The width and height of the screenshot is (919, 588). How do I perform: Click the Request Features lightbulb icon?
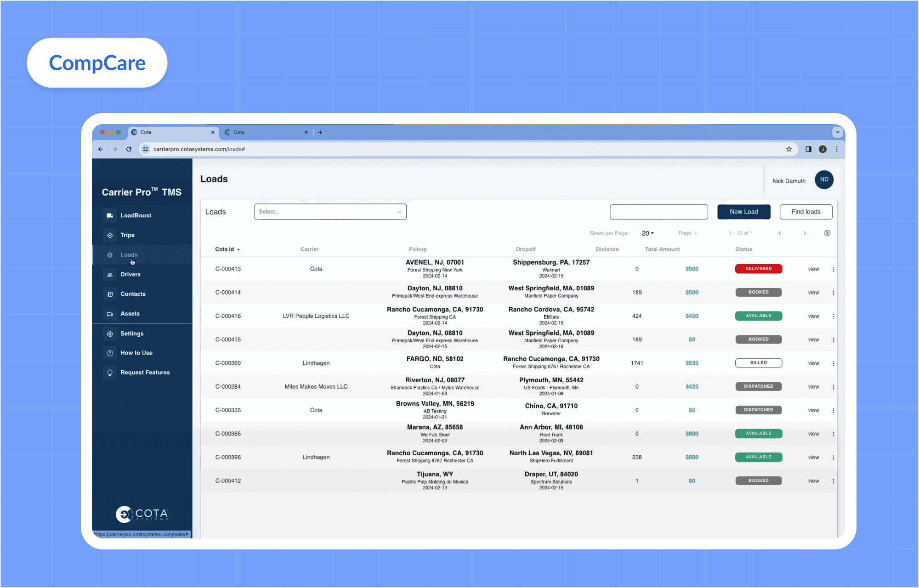pyautogui.click(x=110, y=373)
